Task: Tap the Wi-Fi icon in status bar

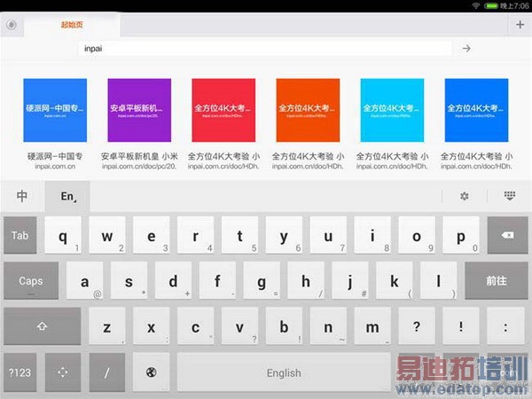Action: coord(476,6)
